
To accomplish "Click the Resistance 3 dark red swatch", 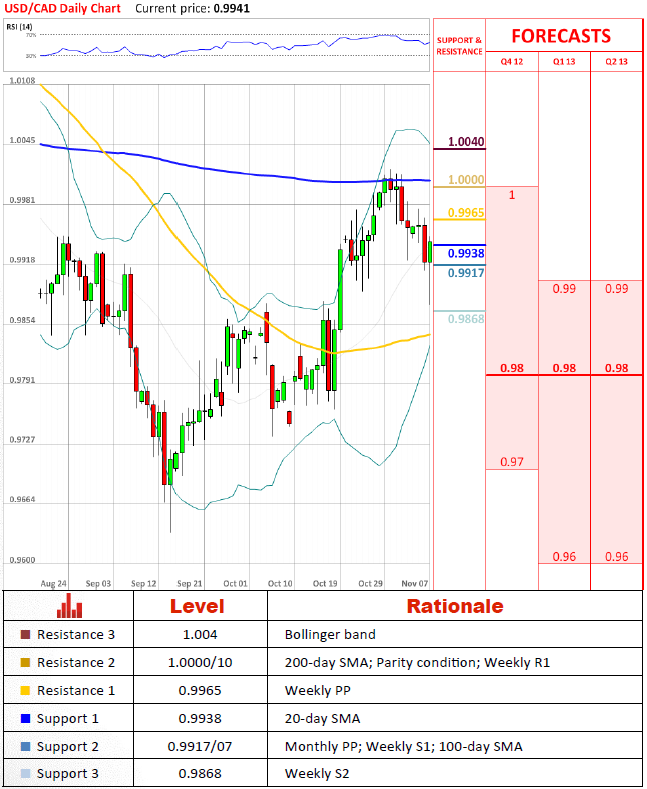I will (25, 635).
